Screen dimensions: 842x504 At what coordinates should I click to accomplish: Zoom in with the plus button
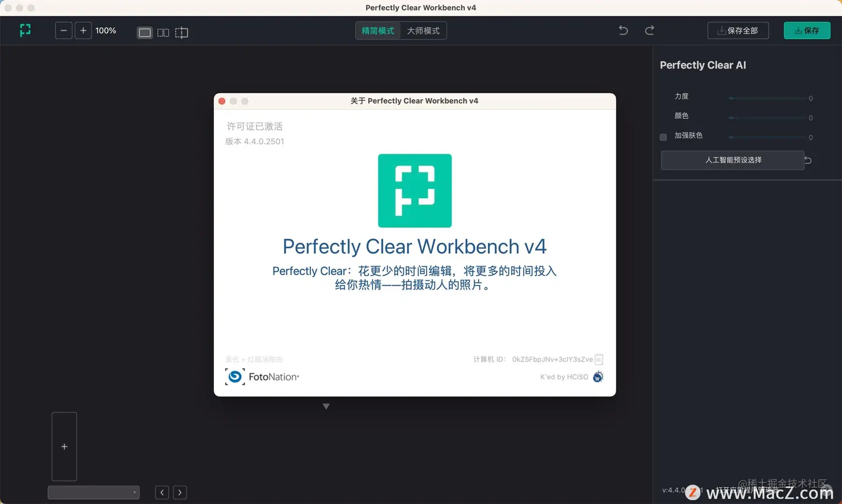click(x=83, y=31)
